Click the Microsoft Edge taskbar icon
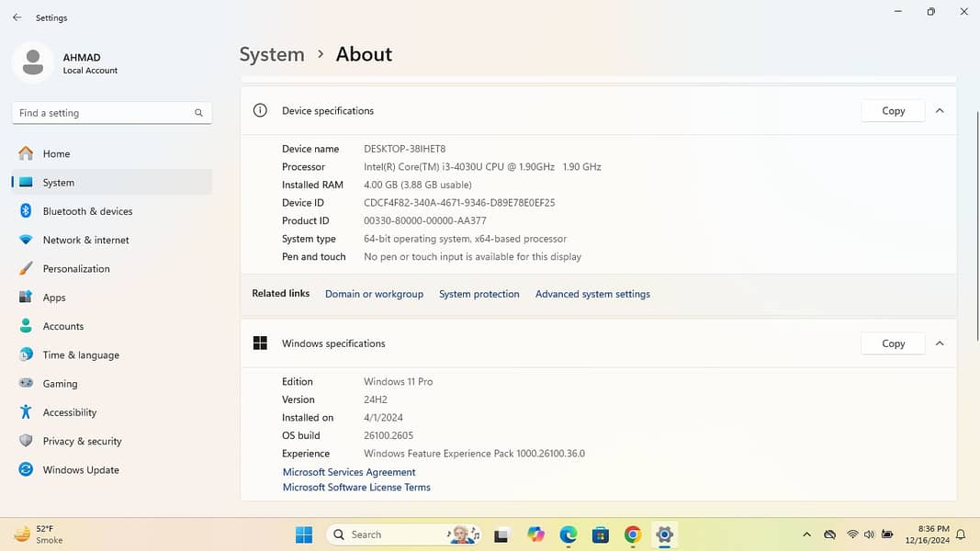This screenshot has height=551, width=980. point(569,534)
